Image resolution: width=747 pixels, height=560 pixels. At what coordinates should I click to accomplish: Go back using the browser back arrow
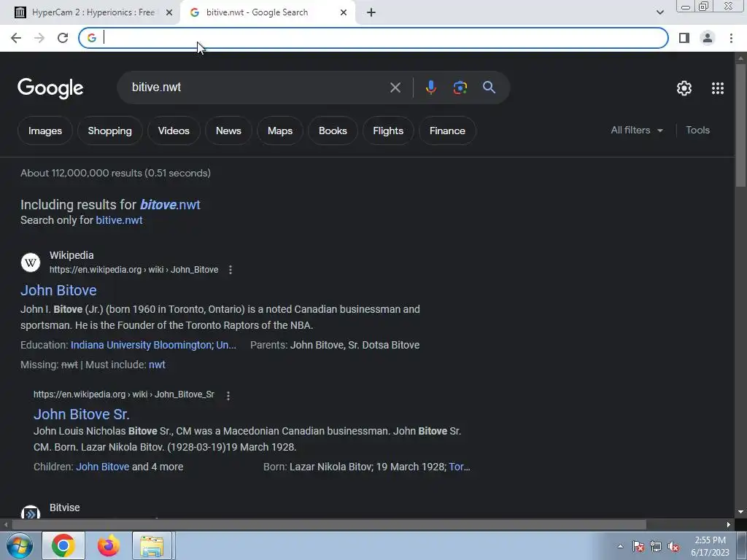(x=16, y=38)
